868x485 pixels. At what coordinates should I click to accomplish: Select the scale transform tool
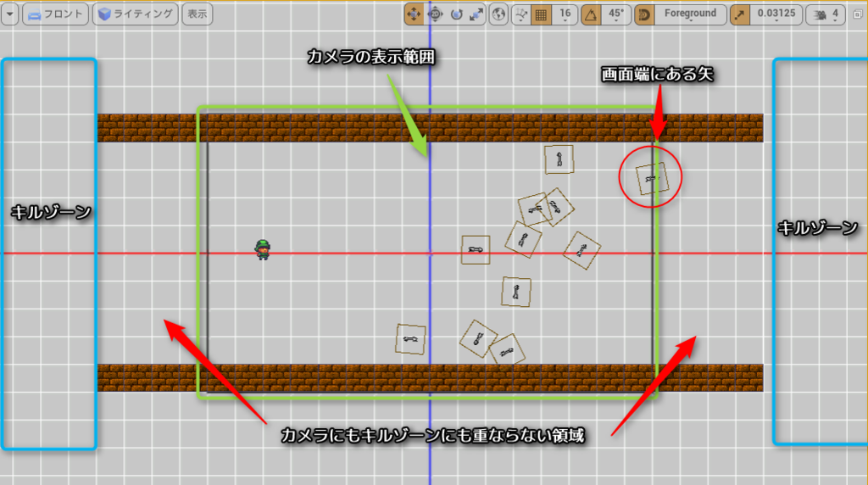(476, 14)
